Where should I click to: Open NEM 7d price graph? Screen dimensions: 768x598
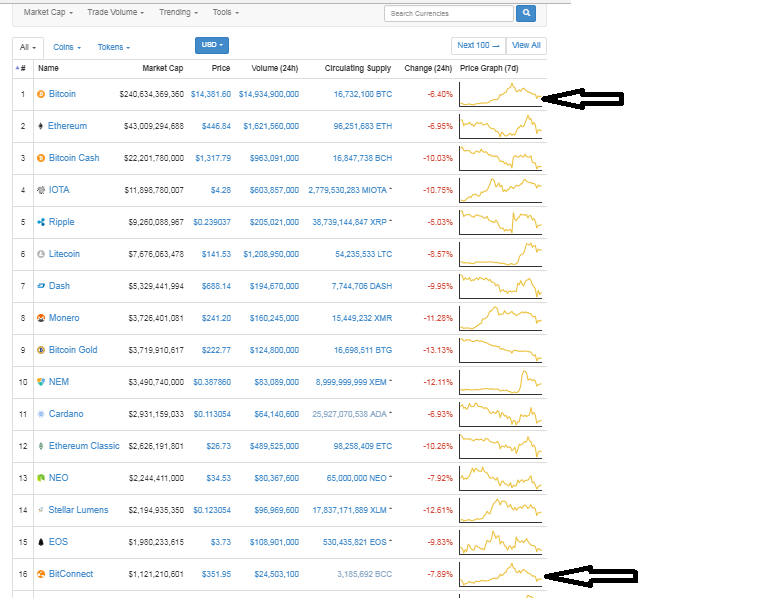501,382
